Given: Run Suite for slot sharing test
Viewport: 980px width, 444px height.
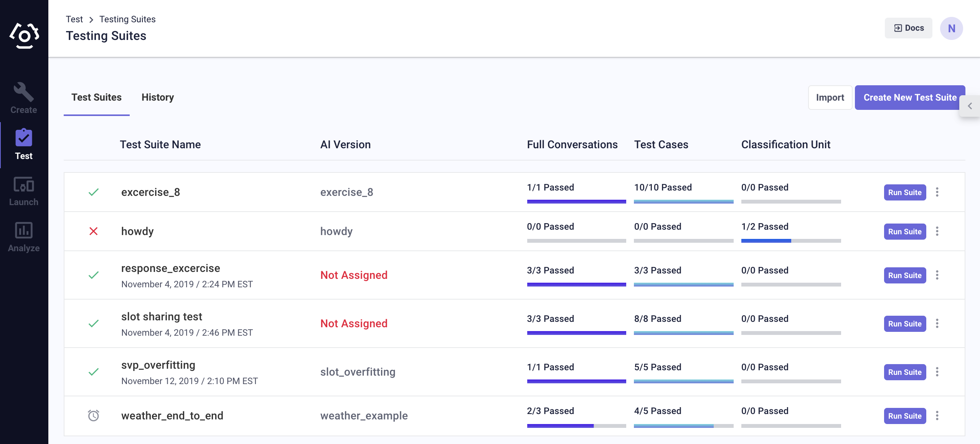Looking at the screenshot, I should click(x=905, y=324).
